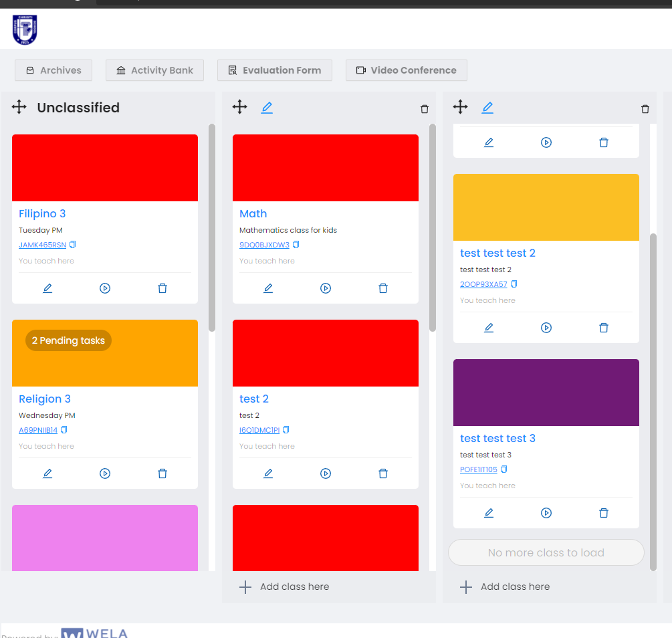Click the No more class to load button
This screenshot has height=638, width=672.
(x=546, y=552)
